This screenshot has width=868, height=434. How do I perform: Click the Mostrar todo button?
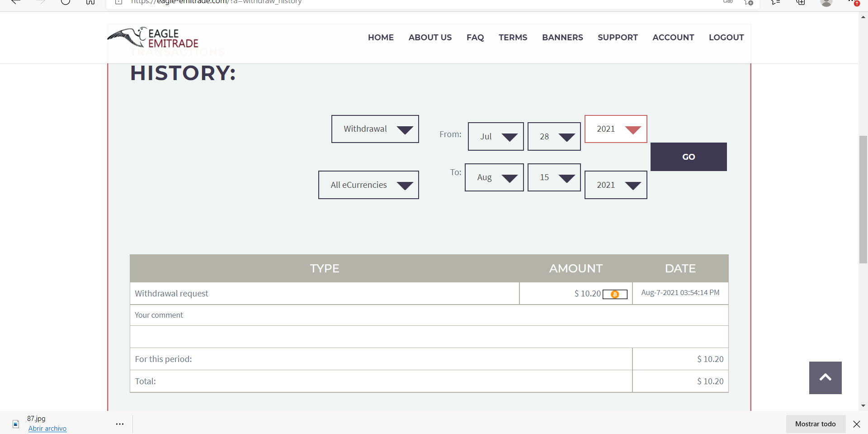tap(815, 424)
